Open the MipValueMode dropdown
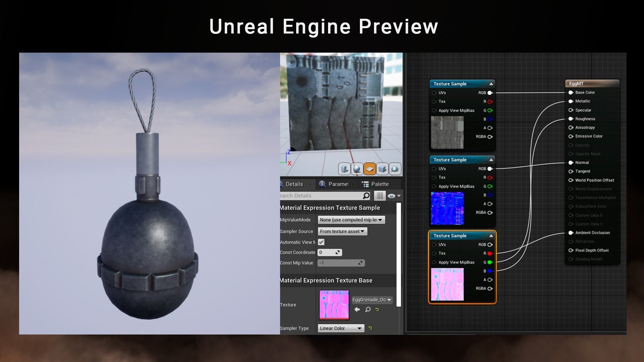Viewport: 644px width, 362px height. (x=351, y=220)
